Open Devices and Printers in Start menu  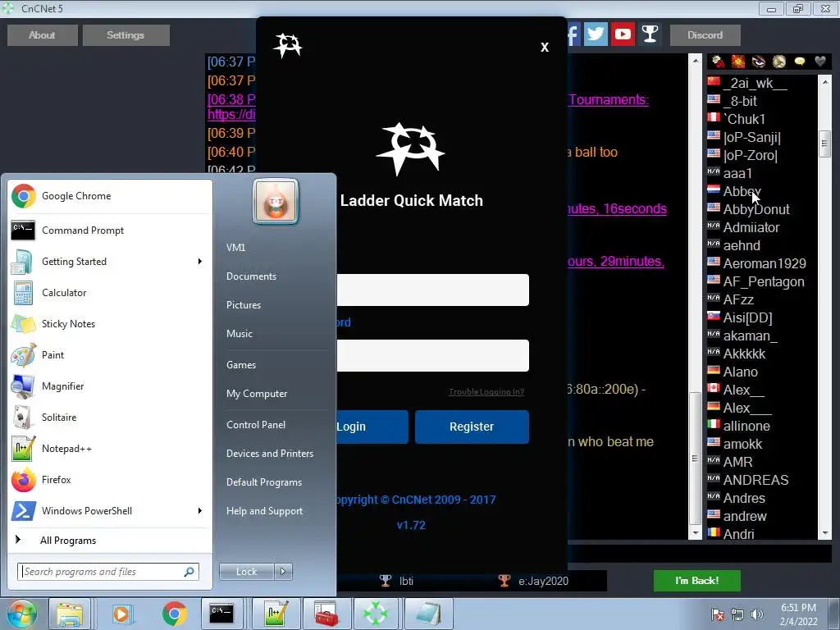tap(270, 454)
